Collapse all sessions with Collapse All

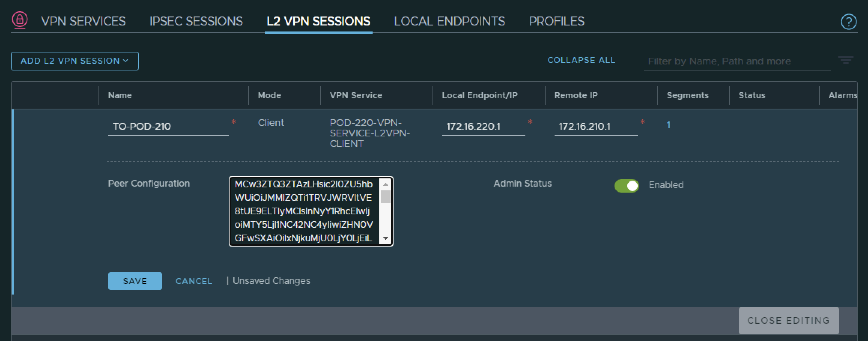tap(581, 60)
